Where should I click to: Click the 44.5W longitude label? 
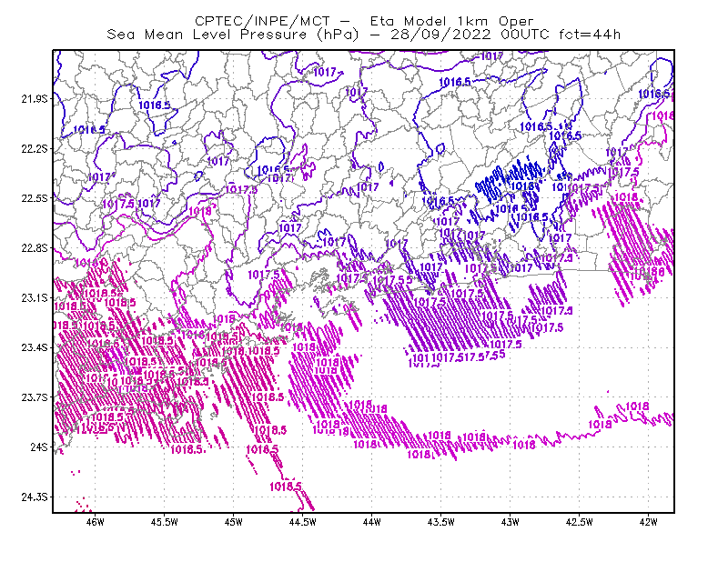tap(303, 522)
